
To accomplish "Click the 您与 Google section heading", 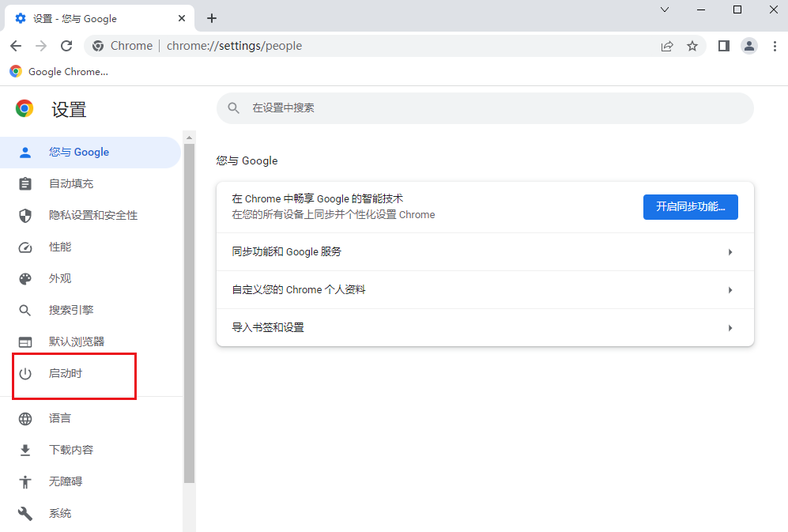I will coord(247,161).
